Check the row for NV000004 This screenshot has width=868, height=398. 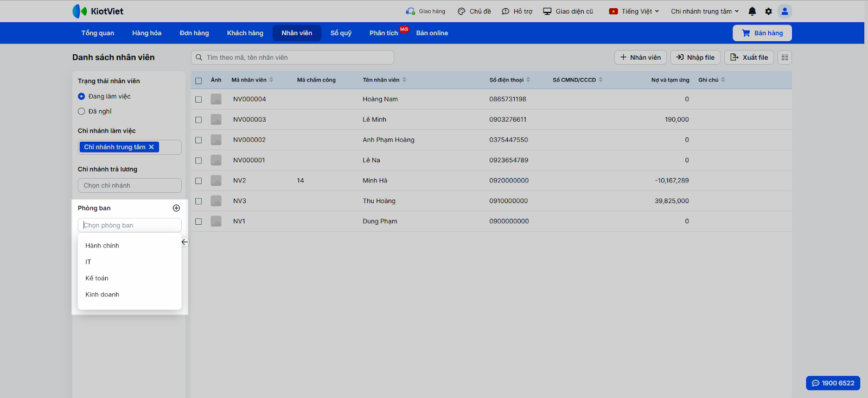[x=199, y=99]
